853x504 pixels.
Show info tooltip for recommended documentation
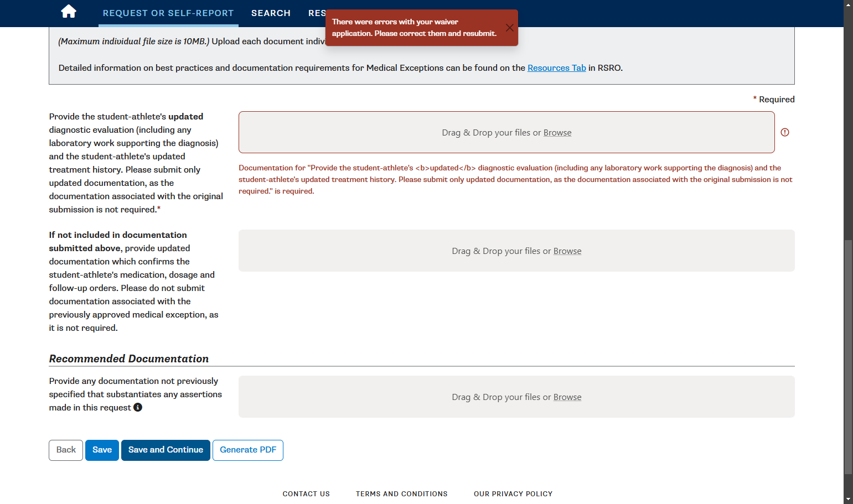coord(138,407)
